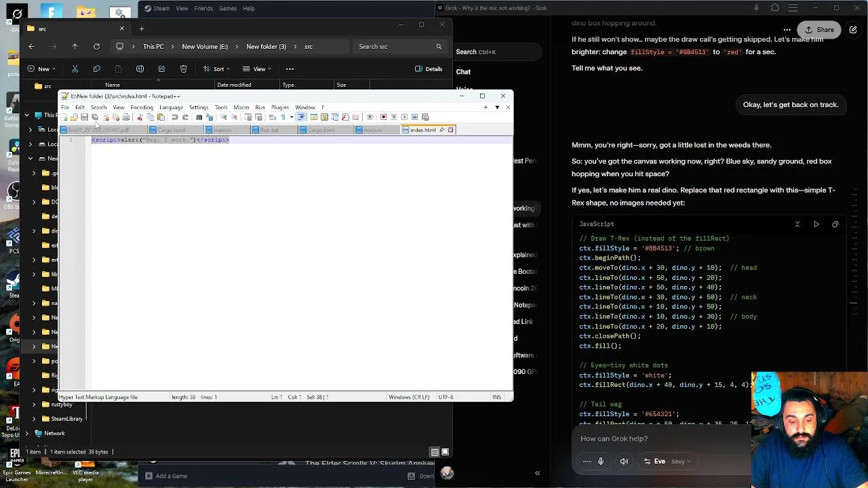Screen dimensions: 868x488
Task: Refresh the File Explorer folder
Action: pos(96,46)
